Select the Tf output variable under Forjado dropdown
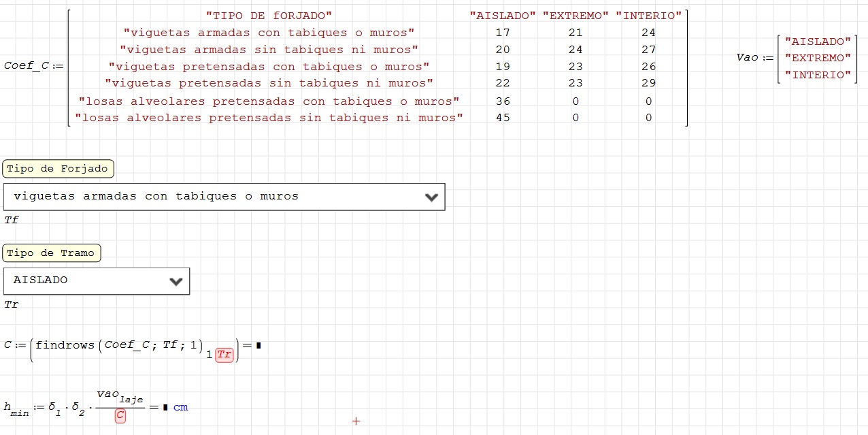This screenshot has height=435, width=868. [x=11, y=220]
